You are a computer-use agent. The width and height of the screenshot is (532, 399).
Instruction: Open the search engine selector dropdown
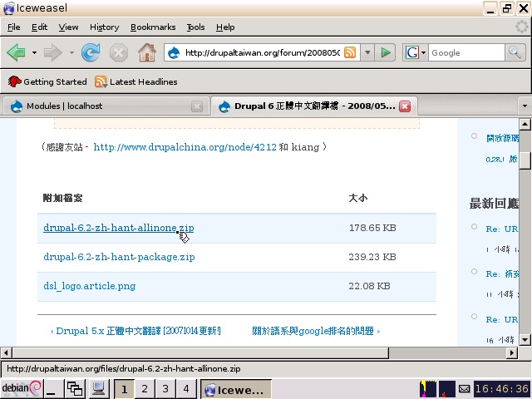[423, 52]
